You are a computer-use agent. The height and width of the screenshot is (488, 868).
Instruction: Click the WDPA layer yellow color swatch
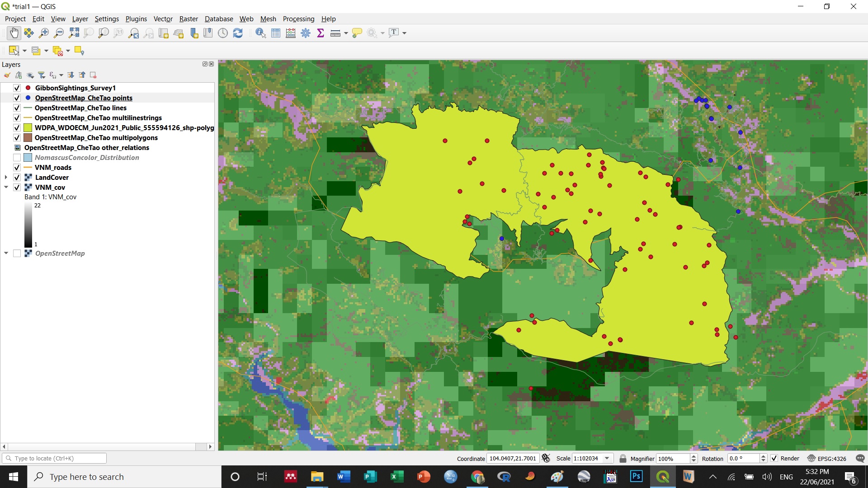[x=28, y=128]
